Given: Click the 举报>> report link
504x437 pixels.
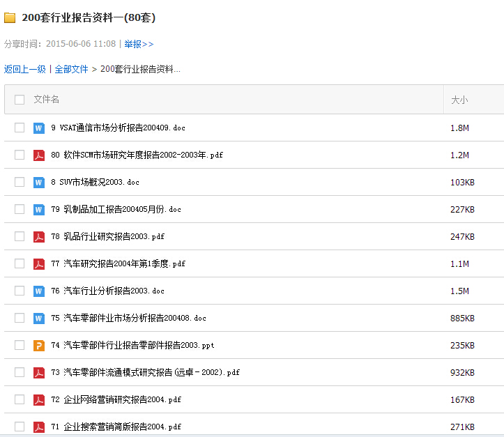Looking at the screenshot, I should coord(139,44).
